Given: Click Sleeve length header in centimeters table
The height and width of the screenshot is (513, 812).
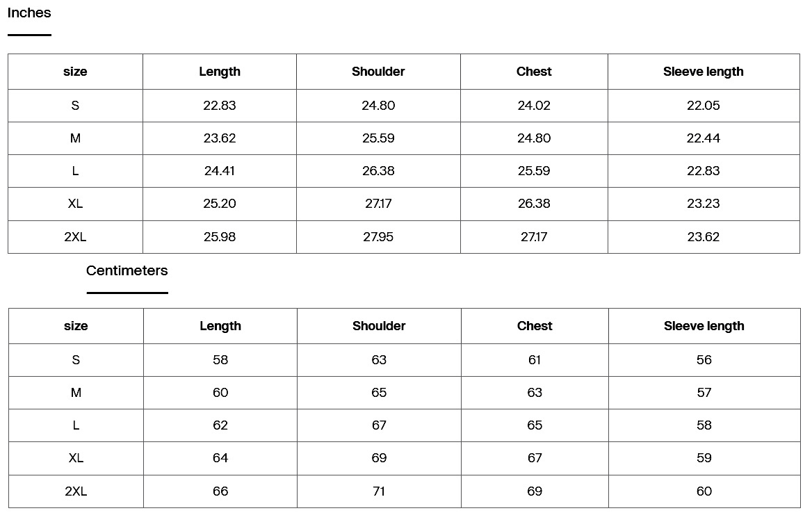Looking at the screenshot, I should [x=704, y=326].
